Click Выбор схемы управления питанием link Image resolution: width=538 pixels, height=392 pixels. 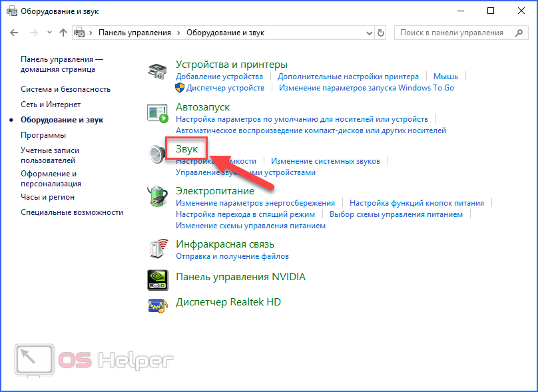pyautogui.click(x=396, y=214)
